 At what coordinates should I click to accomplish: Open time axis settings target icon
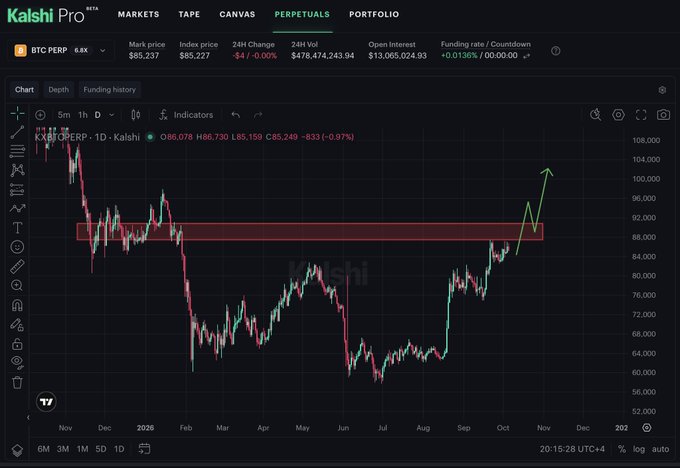click(647, 428)
